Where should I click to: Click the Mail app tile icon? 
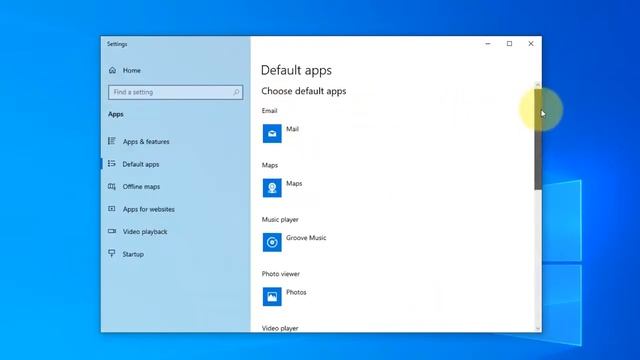tap(272, 133)
